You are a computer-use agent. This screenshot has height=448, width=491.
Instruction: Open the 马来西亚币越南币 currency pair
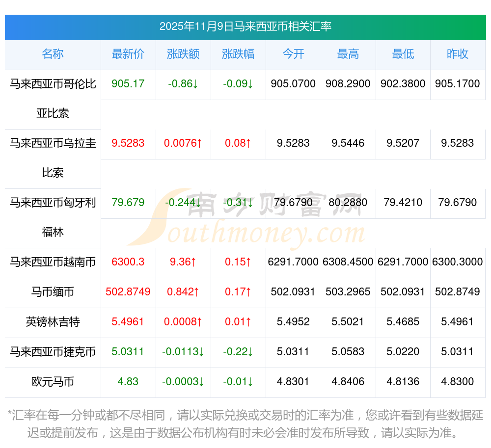53,262
